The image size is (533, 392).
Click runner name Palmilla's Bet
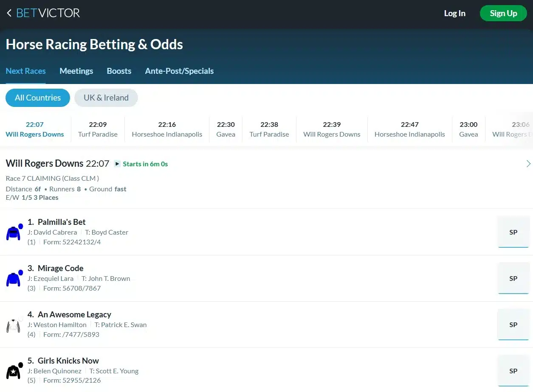62,222
